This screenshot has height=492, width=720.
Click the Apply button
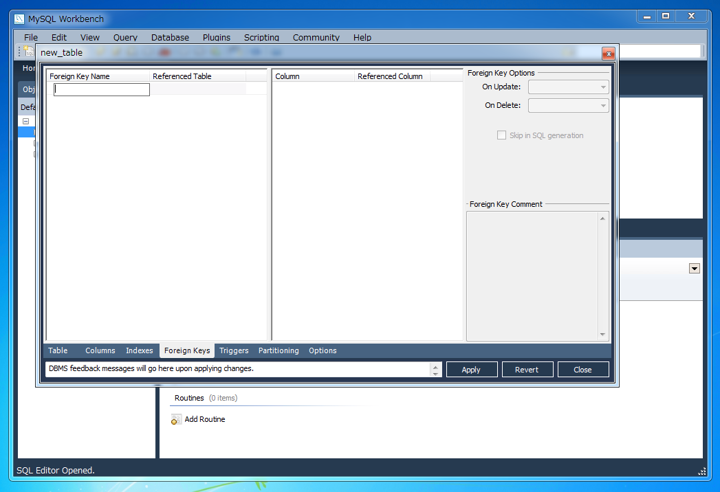[472, 370]
